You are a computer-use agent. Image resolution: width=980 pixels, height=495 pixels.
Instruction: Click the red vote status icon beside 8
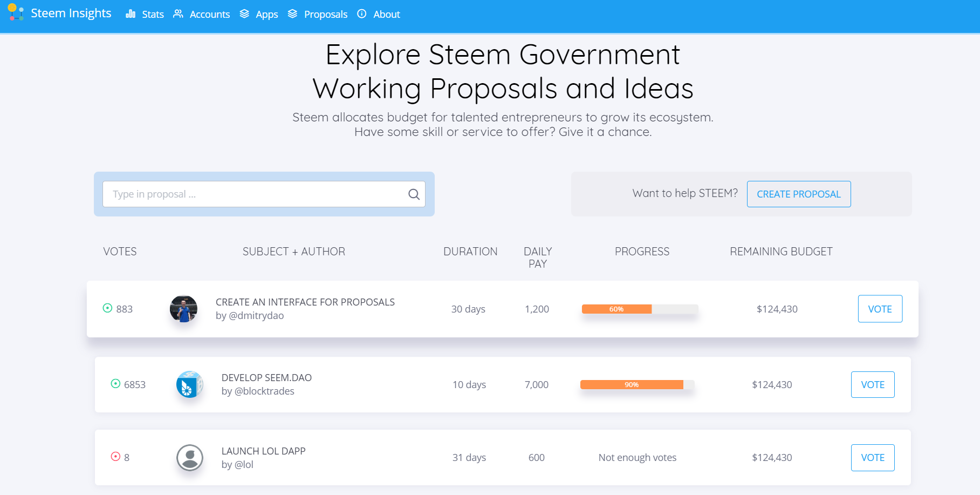[x=115, y=457]
